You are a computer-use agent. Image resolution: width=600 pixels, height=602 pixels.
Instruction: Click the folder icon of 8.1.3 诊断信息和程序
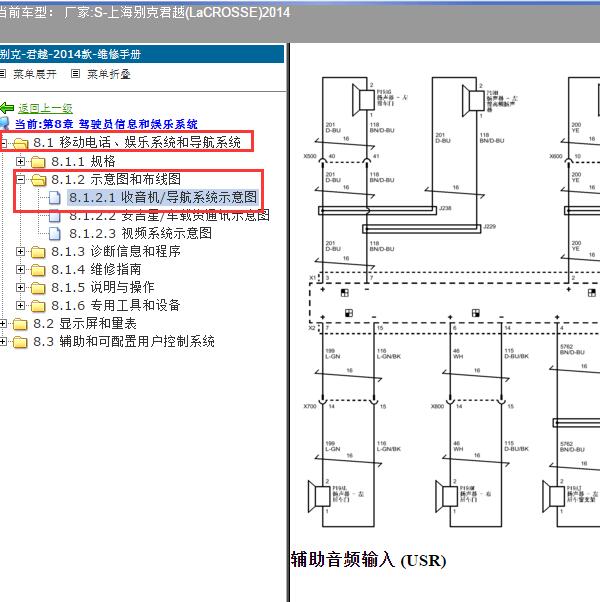[38, 252]
